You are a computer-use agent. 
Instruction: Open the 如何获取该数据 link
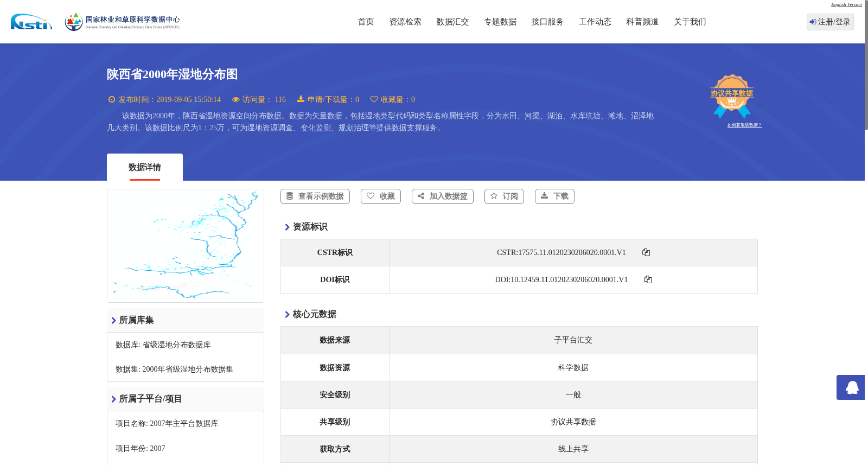coord(744,125)
